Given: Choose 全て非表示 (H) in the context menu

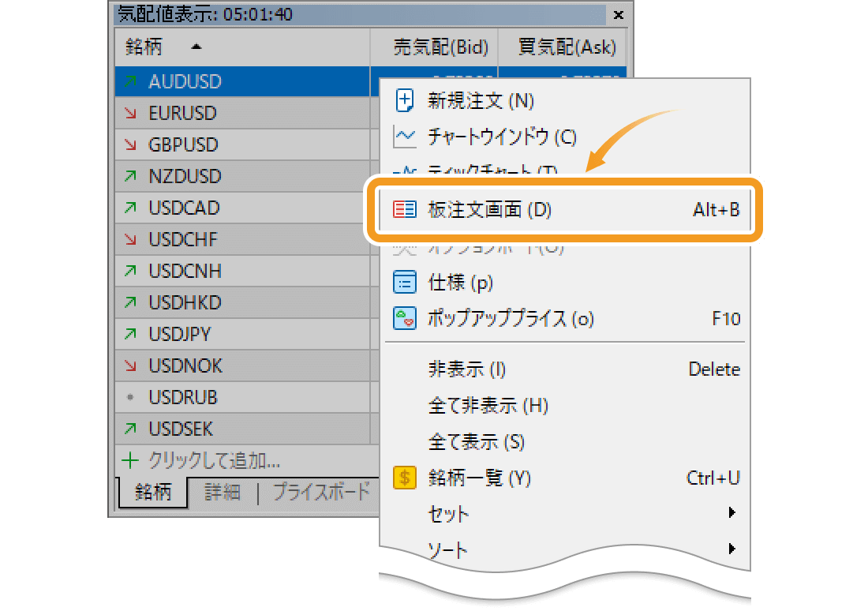Looking at the screenshot, I should coord(565,406).
